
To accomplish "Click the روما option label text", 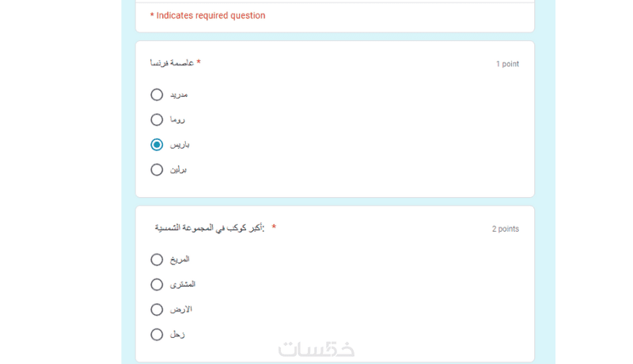I will click(x=177, y=119).
